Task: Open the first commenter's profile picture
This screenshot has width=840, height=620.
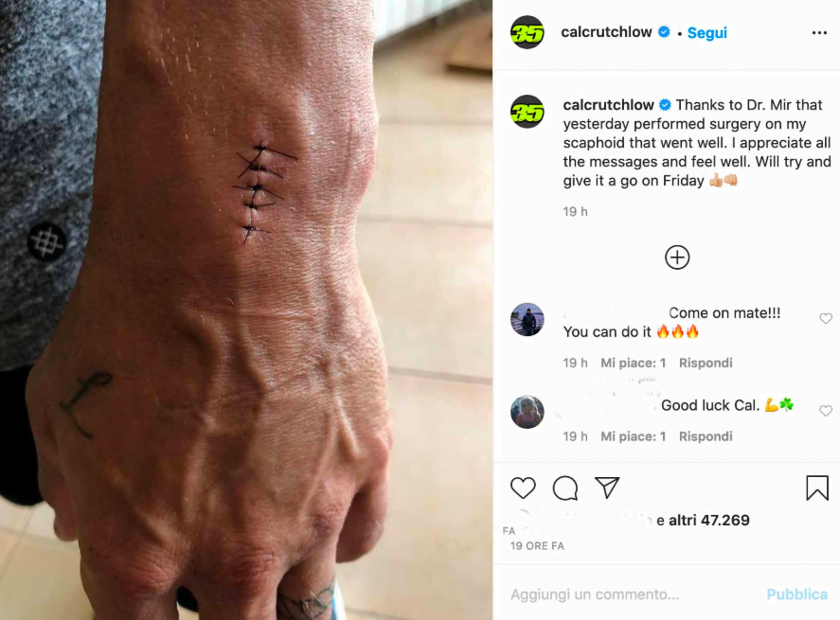Action: (527, 319)
